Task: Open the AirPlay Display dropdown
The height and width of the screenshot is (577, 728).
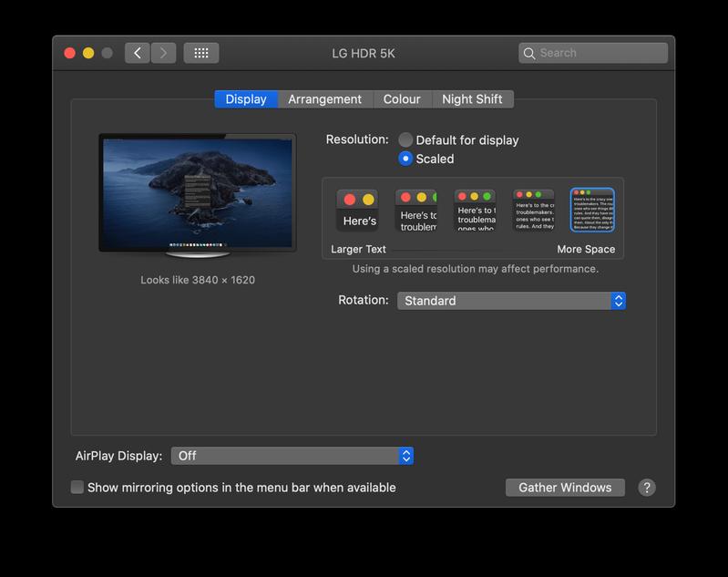Action: point(292,456)
